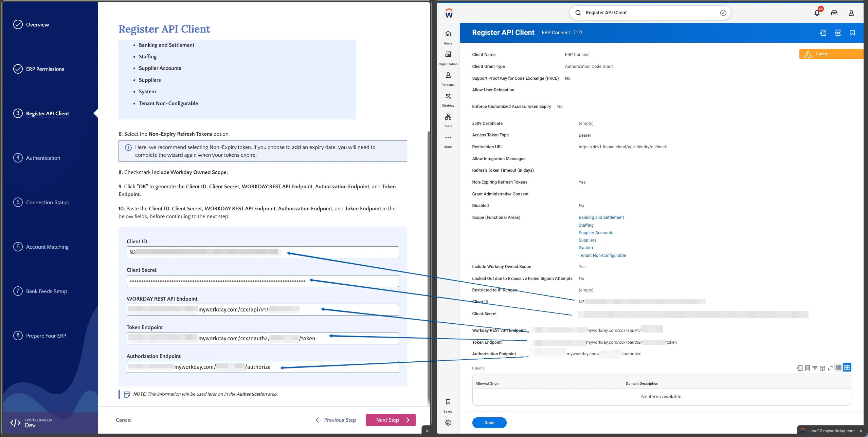Open the 1 Alert link

pyautogui.click(x=821, y=54)
